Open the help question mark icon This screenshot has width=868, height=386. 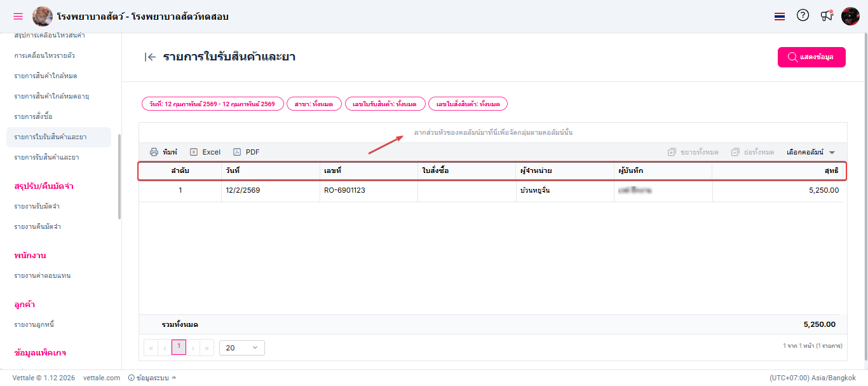(803, 16)
